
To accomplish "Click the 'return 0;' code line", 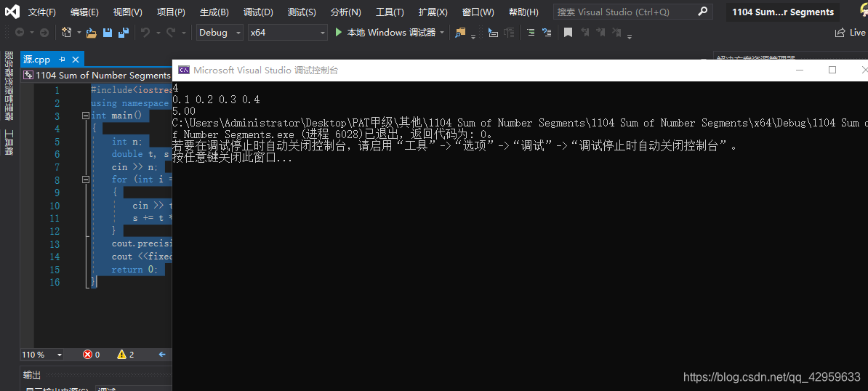I will pos(134,270).
